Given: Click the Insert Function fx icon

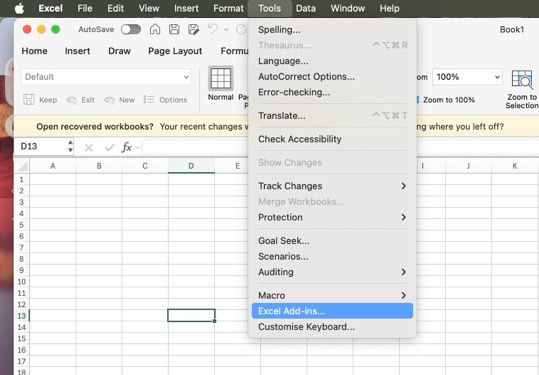Looking at the screenshot, I should (126, 147).
